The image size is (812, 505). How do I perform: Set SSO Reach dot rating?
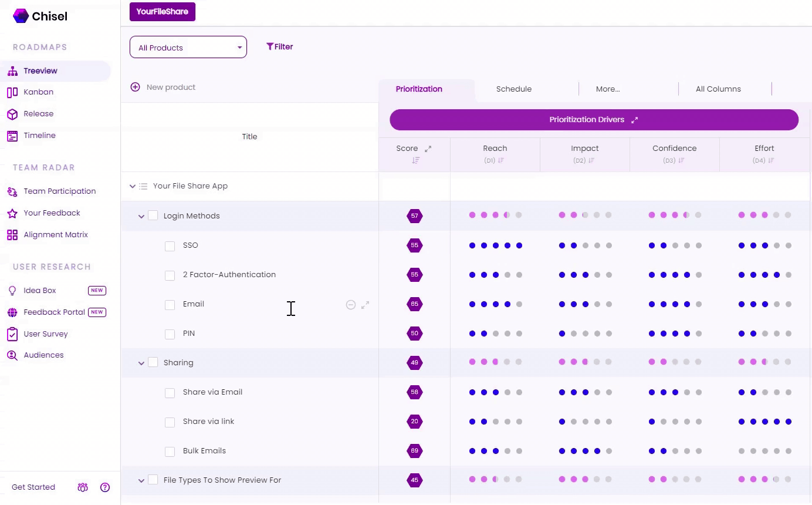pos(496,245)
